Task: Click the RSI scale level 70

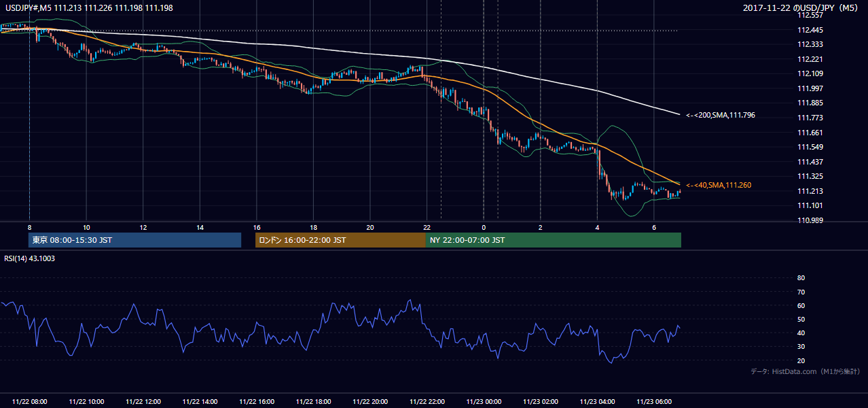Action: coord(801,292)
